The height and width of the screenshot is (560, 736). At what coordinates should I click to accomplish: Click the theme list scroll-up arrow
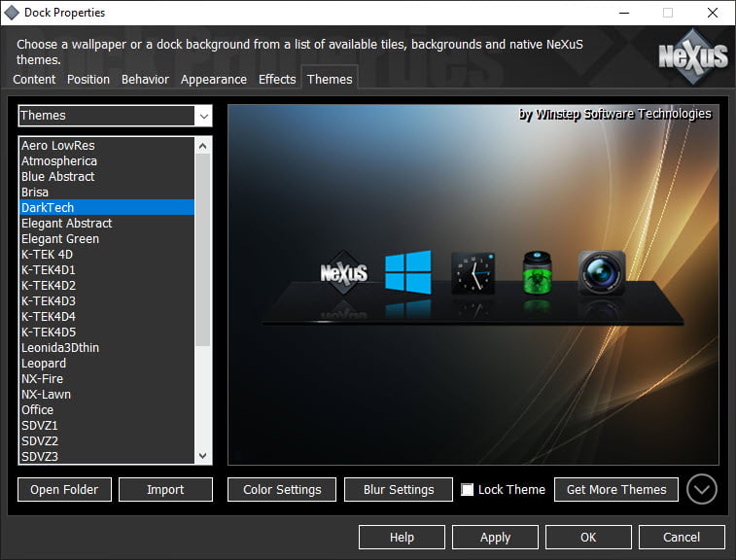pyautogui.click(x=203, y=146)
